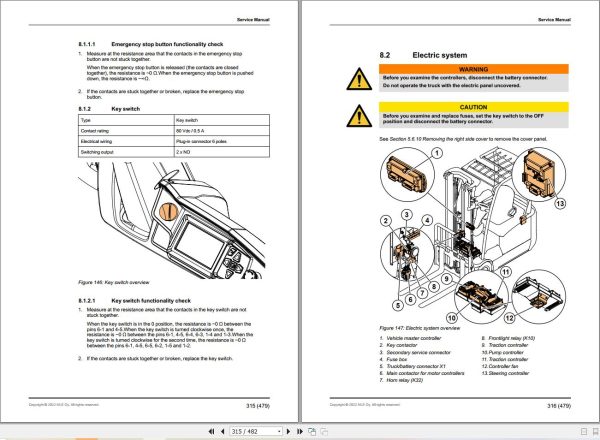
Task: Click the 'Pump controller' legend entry
Action: (502, 352)
